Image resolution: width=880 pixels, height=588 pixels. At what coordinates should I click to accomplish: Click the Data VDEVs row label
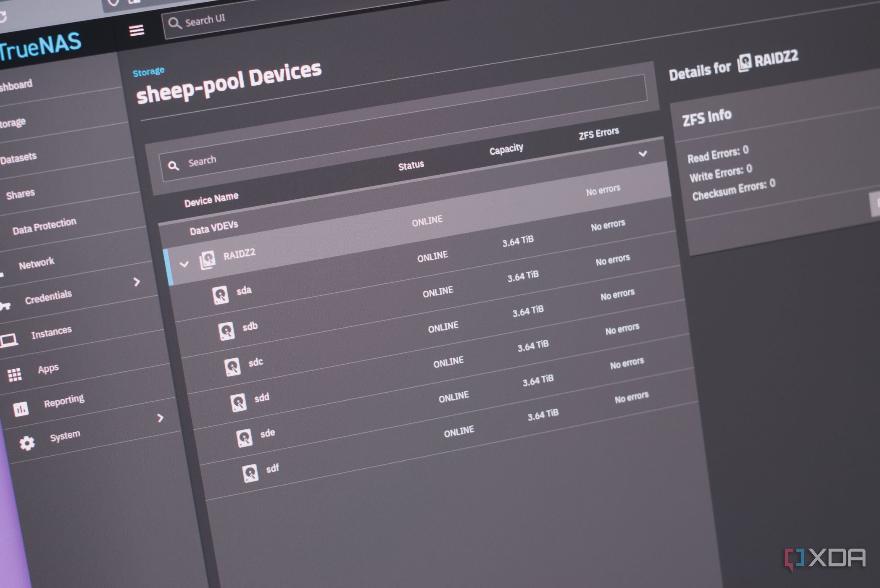click(x=214, y=228)
